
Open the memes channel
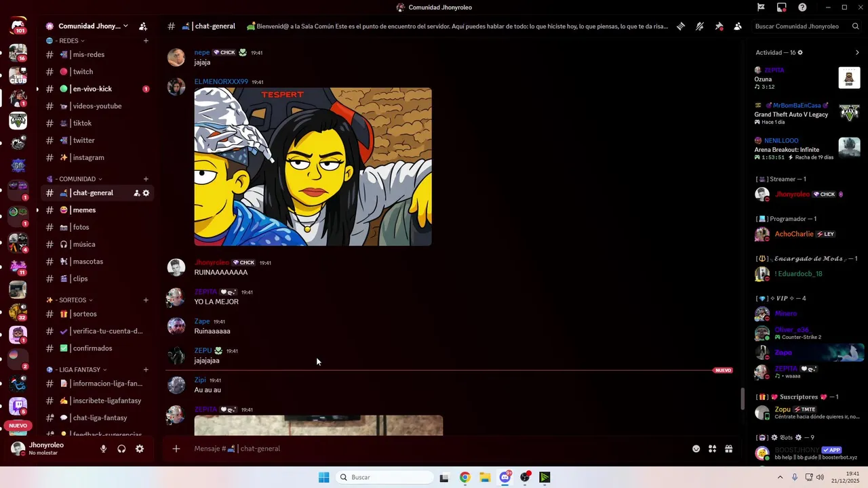[x=98, y=210]
